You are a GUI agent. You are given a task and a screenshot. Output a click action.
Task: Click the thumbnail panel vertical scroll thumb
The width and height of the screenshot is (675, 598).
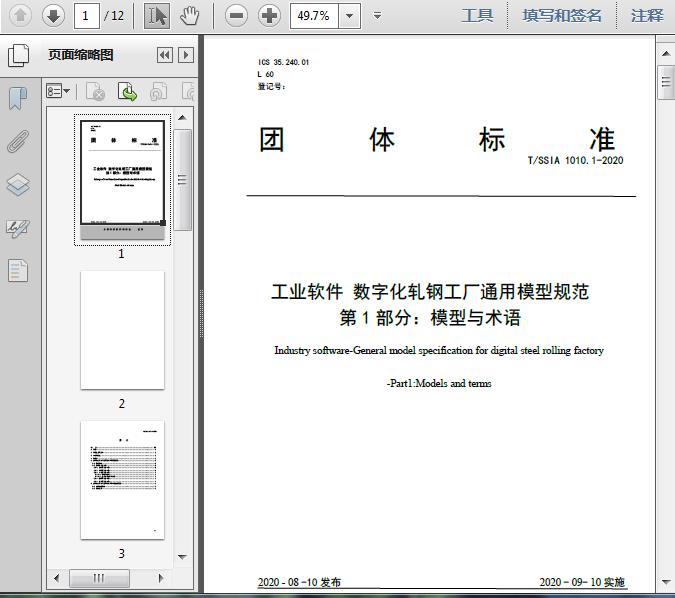tap(183, 180)
